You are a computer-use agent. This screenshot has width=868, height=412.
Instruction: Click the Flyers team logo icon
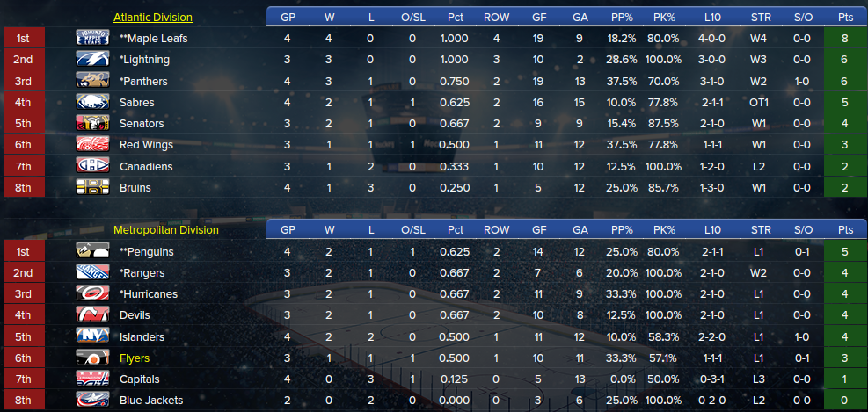coord(91,358)
